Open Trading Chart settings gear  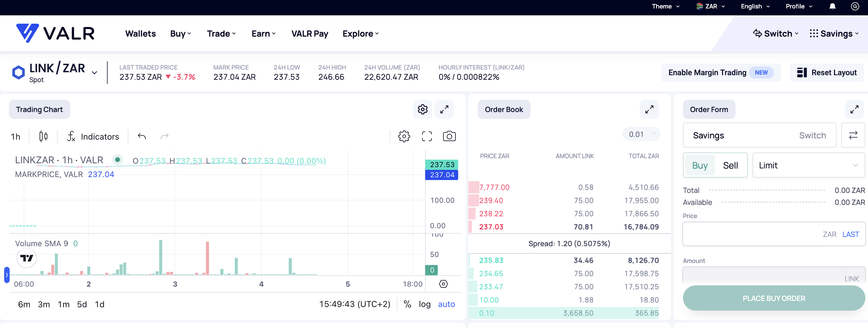click(x=423, y=110)
